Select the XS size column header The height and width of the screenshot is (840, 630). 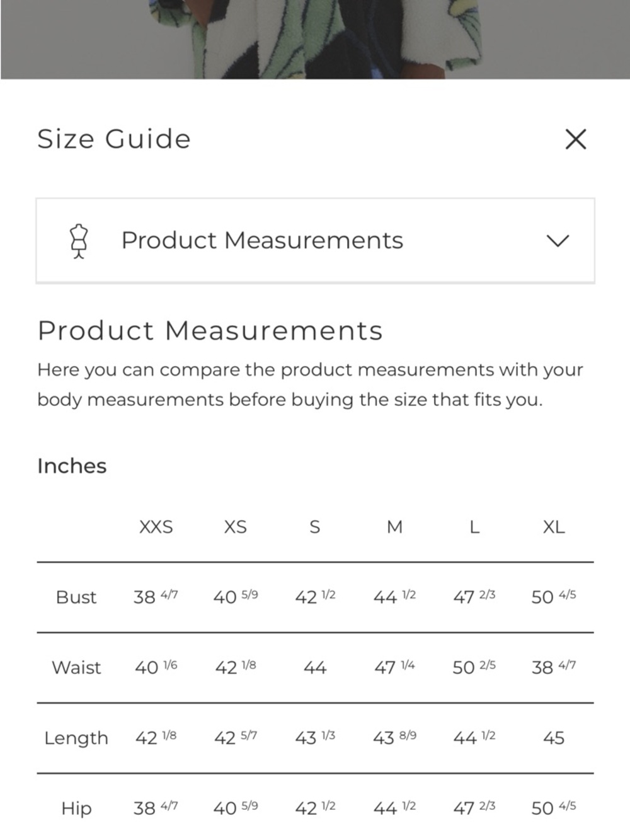[x=235, y=527]
